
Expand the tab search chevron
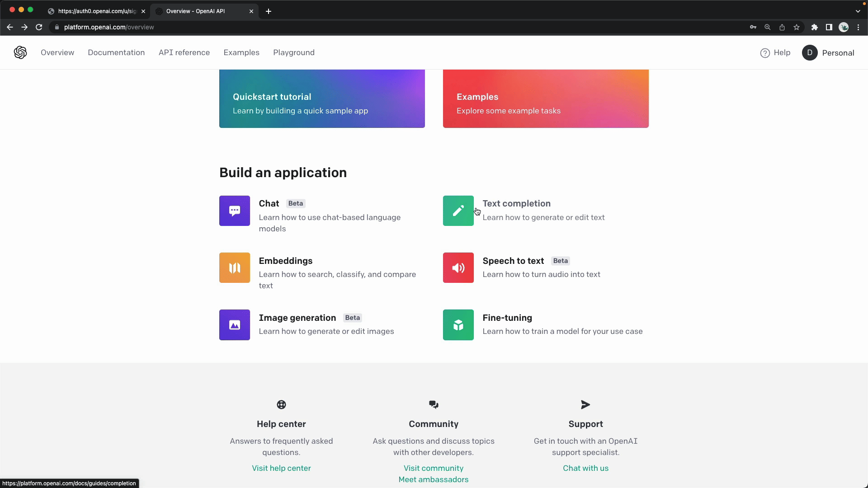coord(858,11)
